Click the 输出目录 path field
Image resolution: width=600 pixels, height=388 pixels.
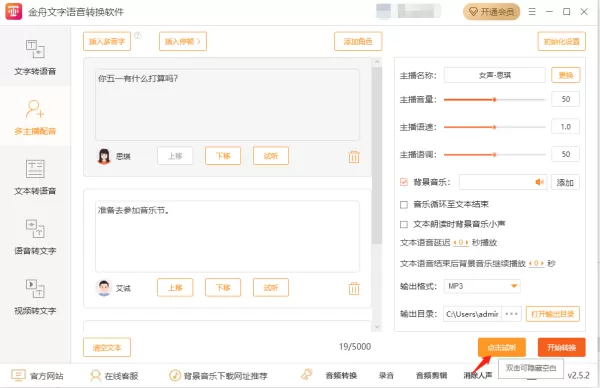coord(472,314)
